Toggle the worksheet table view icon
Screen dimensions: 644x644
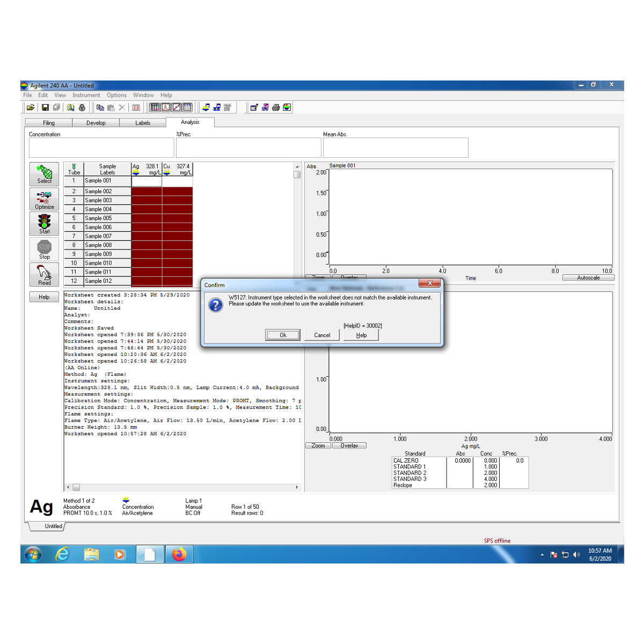click(x=155, y=107)
